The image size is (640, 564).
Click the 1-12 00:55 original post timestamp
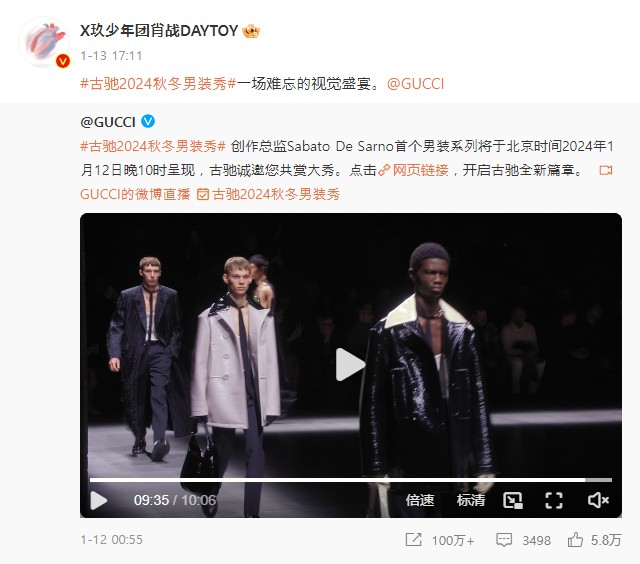[x=111, y=540]
